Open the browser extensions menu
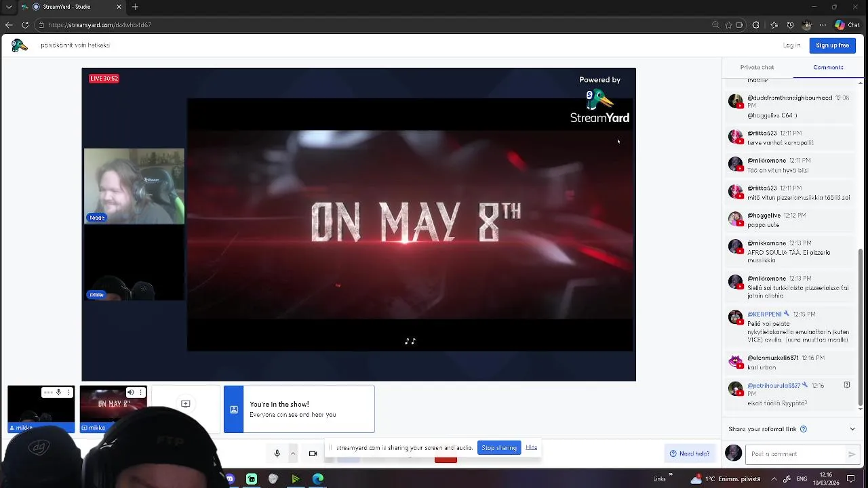Image resolution: width=868 pixels, height=488 pixels. [756, 25]
